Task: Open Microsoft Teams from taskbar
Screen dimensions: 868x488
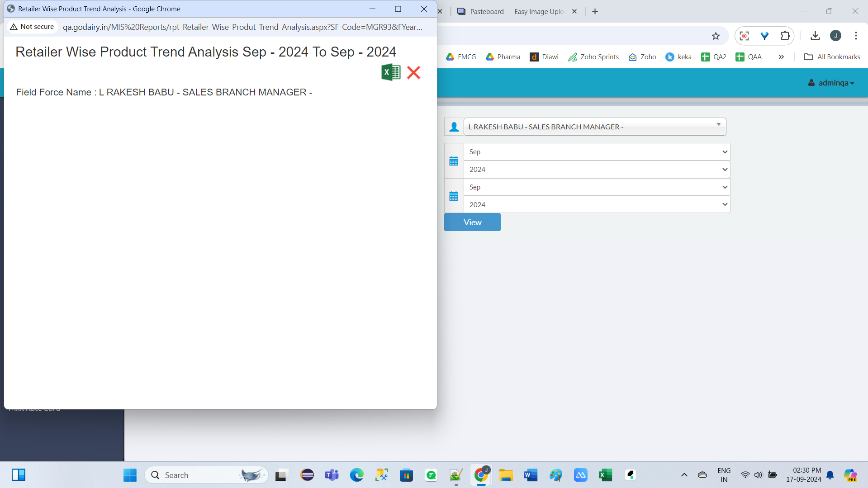Action: point(332,475)
